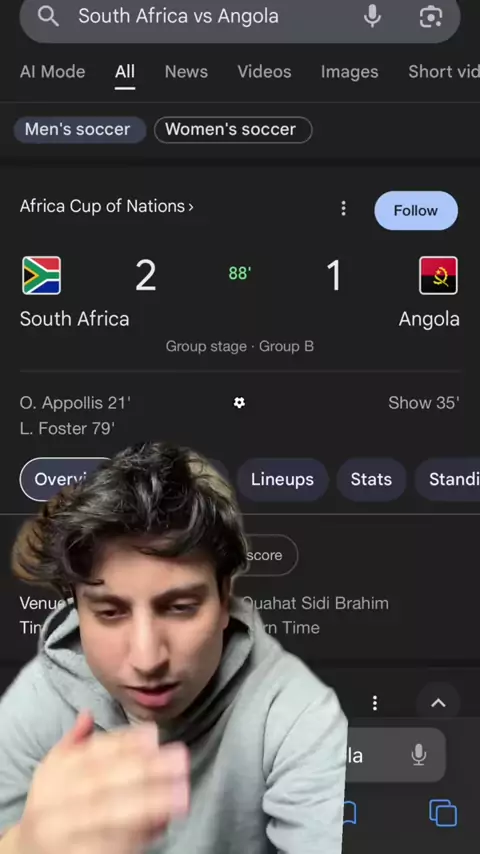Viewport: 480px width, 854px height.
Task: Open Africa Cup of Nations chevron link
Action: click(x=107, y=206)
